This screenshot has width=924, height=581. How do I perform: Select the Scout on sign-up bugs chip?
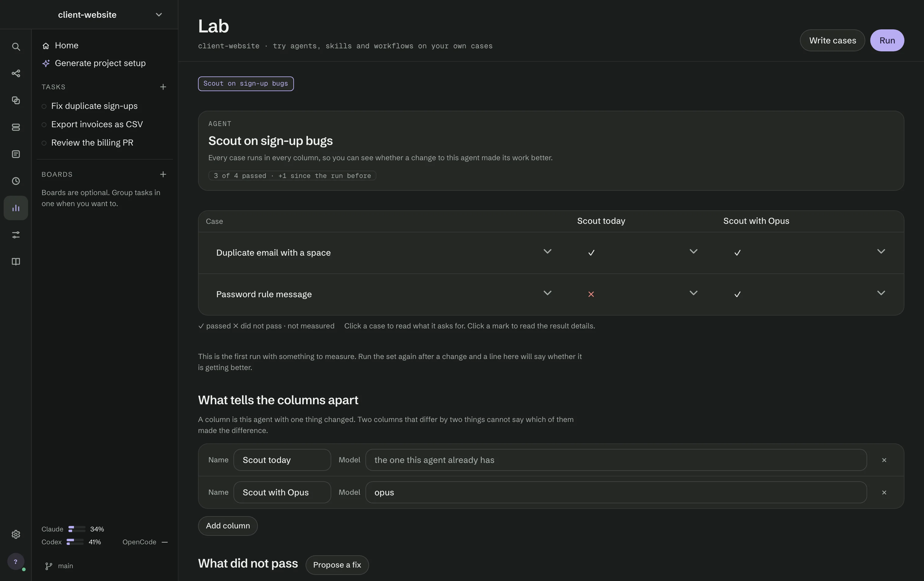click(x=246, y=84)
